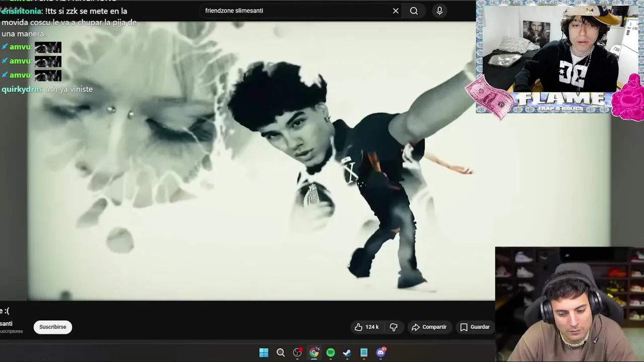Save the video with Guardar

474,327
